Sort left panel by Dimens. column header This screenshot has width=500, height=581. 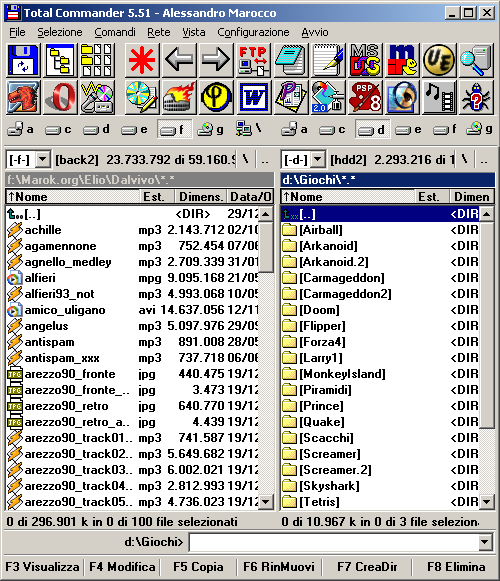[201, 197]
